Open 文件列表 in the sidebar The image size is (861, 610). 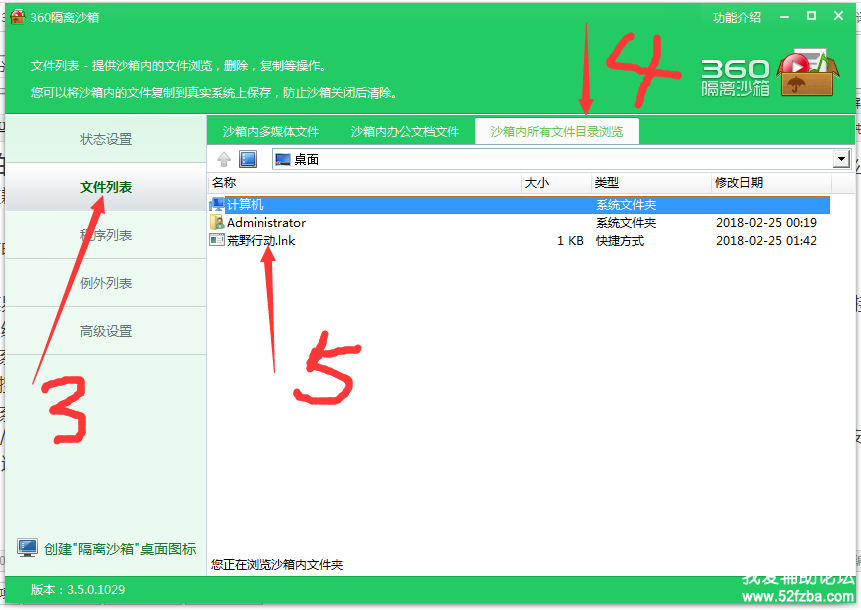tap(106, 187)
